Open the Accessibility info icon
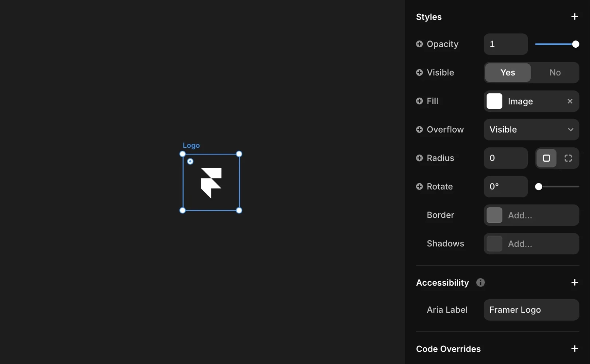This screenshot has height=364, width=590. click(480, 282)
